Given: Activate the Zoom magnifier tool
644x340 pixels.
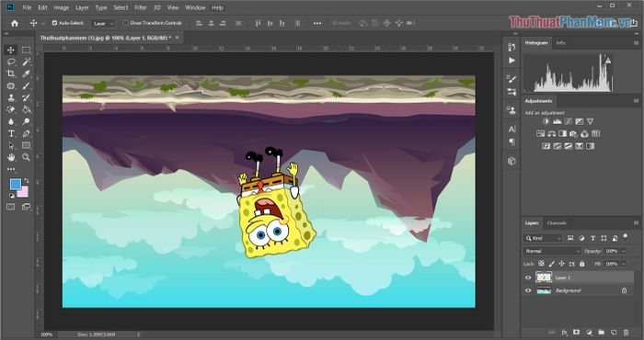Looking at the screenshot, I should pyautogui.click(x=27, y=157).
